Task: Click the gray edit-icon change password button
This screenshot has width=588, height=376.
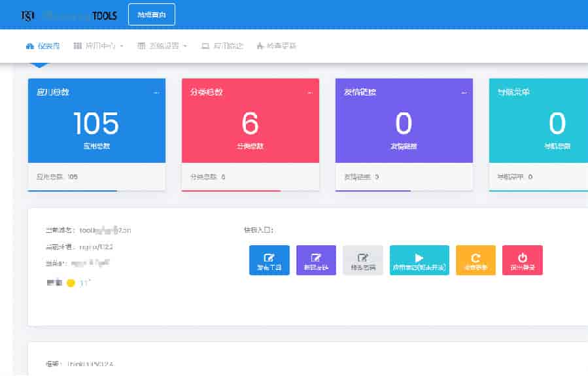Action: coord(362,260)
